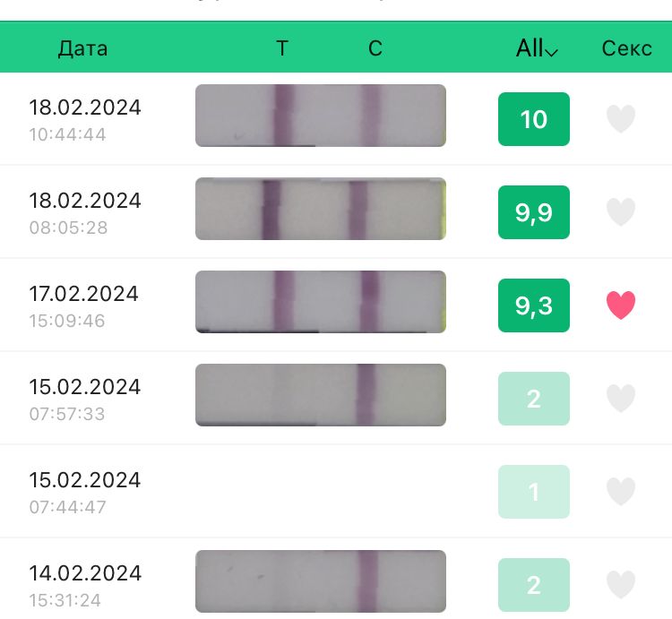Image resolution: width=672 pixels, height=619 pixels.
Task: Toggle heart for 18.02.2024 10:44:44 entry
Action: click(x=621, y=119)
